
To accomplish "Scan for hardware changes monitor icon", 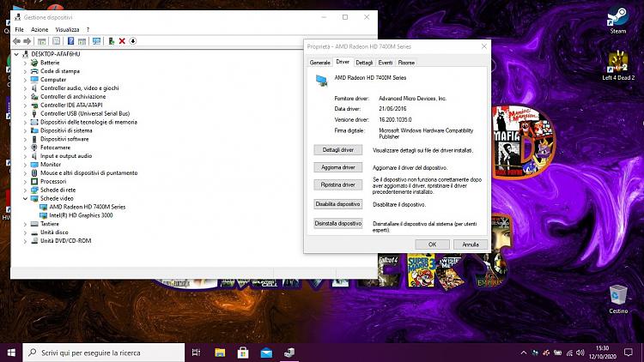I will click(x=96, y=41).
